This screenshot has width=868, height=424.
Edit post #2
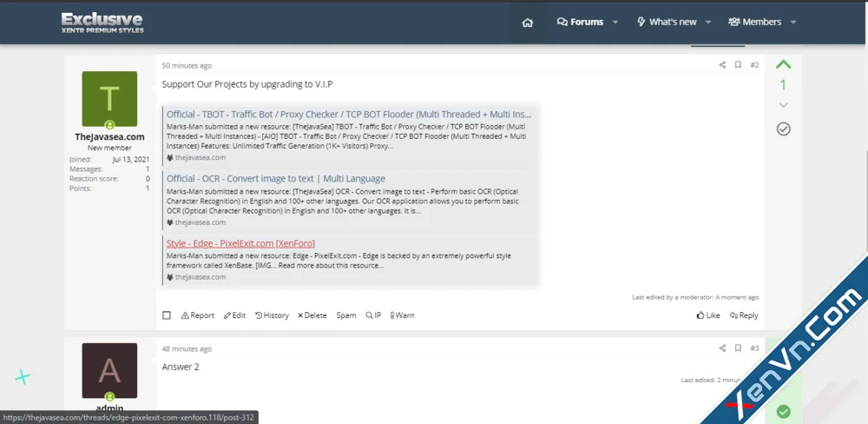[x=234, y=315]
